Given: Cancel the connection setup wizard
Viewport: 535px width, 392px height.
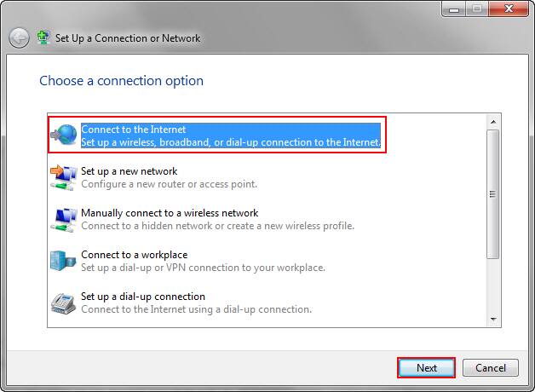Looking at the screenshot, I should [491, 368].
